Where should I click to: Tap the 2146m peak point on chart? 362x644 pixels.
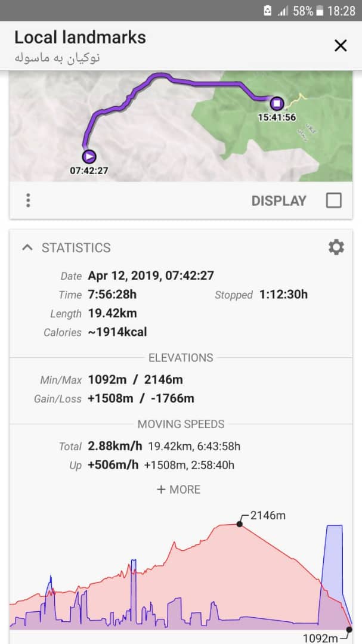click(239, 524)
